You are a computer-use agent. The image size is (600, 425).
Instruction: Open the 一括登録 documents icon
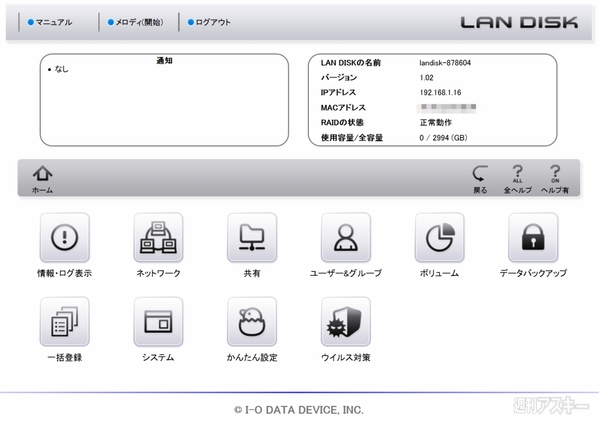(65, 322)
